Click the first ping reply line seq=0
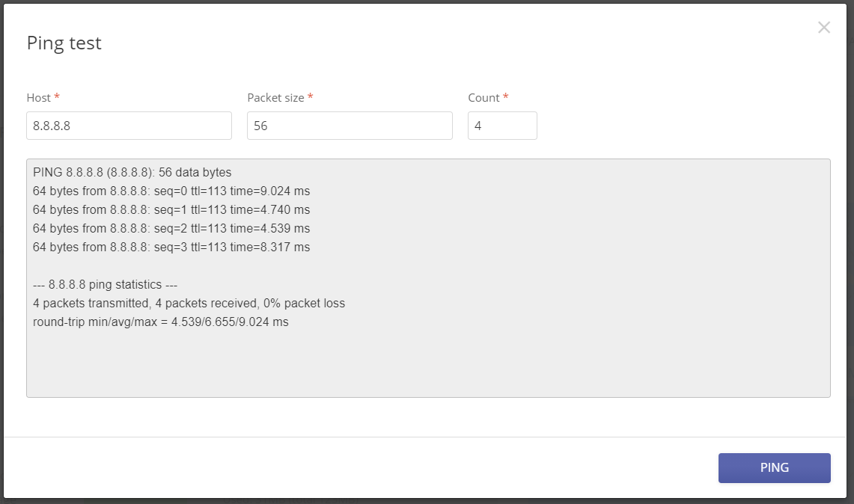 coord(171,191)
